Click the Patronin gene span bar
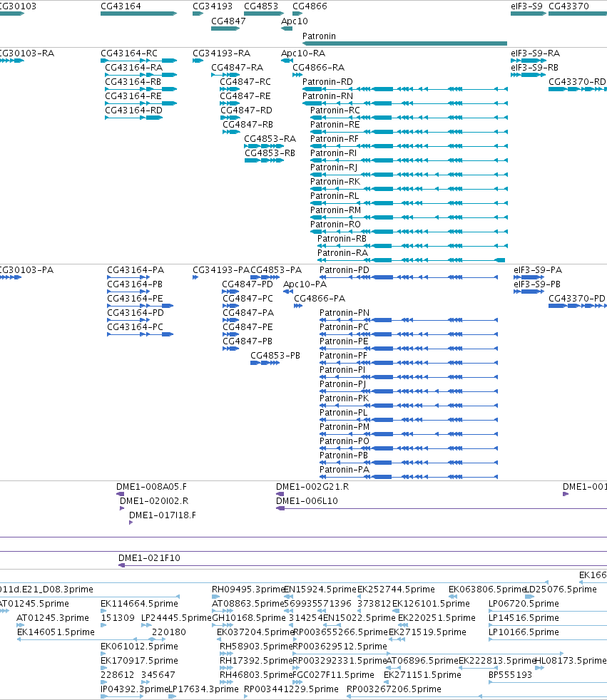The image size is (607, 700). pos(404,43)
